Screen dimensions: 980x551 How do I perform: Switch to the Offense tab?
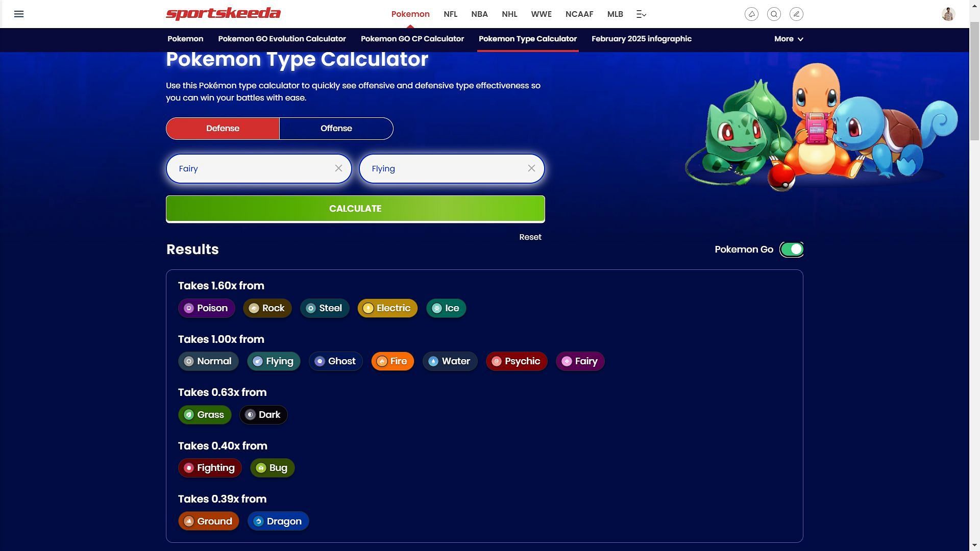pyautogui.click(x=336, y=129)
